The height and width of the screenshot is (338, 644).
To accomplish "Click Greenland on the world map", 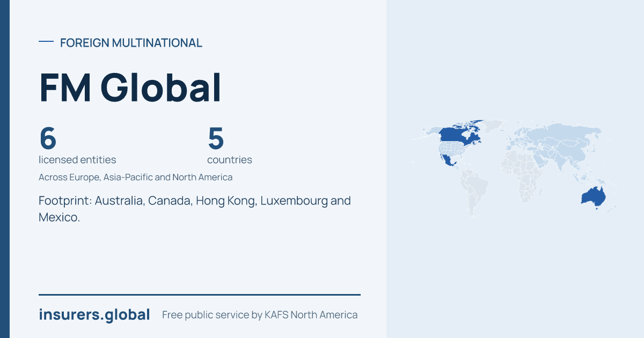I will [493, 126].
